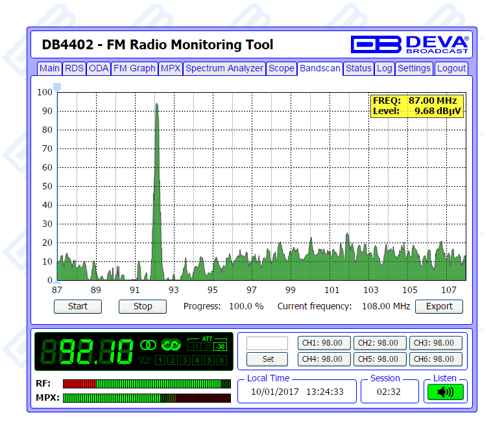Click the stereo indicator icon
Screen dimensions: 504x439
point(149,344)
